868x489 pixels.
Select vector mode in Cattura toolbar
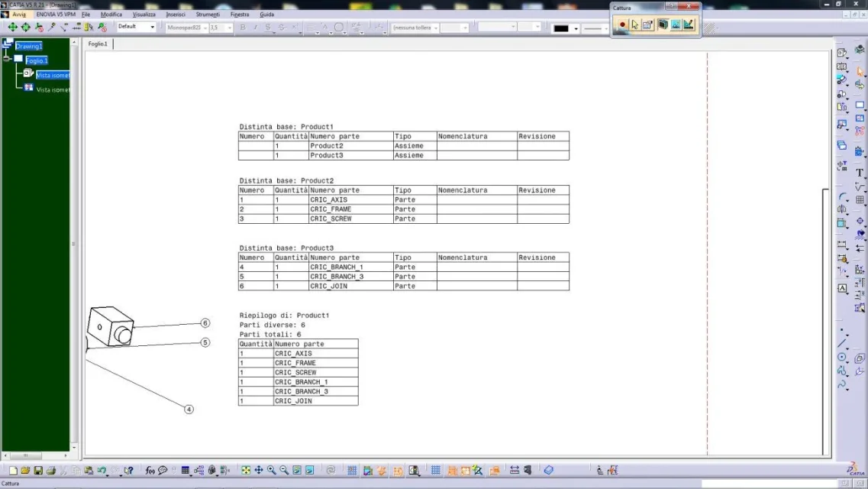[688, 25]
